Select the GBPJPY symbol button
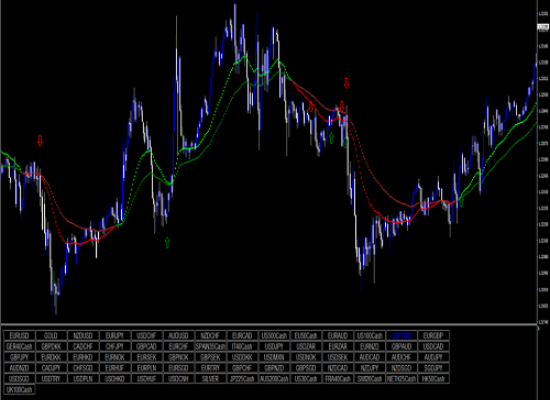550x400 pixels. (19, 357)
